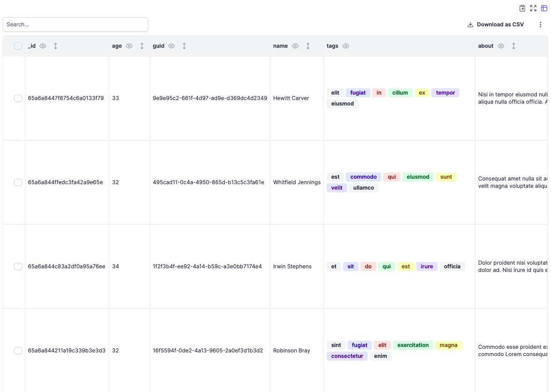Click sort arrows on guid column
This screenshot has width=551, height=392.
184,46
